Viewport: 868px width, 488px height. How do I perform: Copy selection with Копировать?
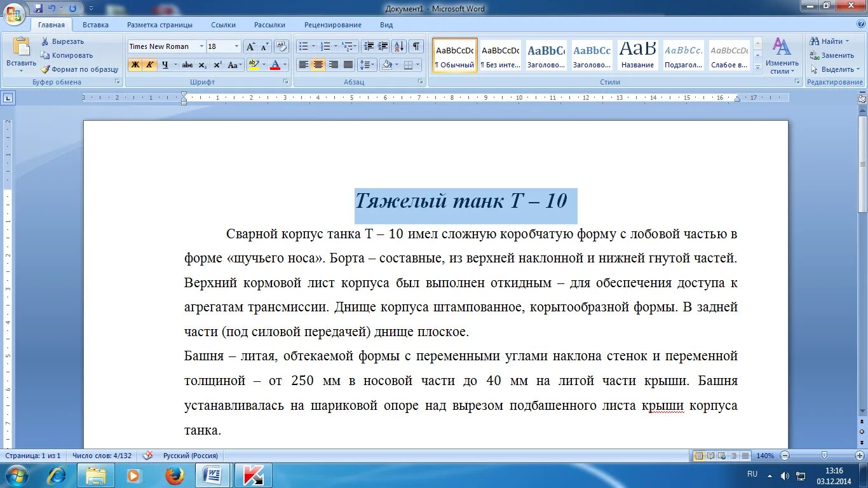(x=67, y=55)
